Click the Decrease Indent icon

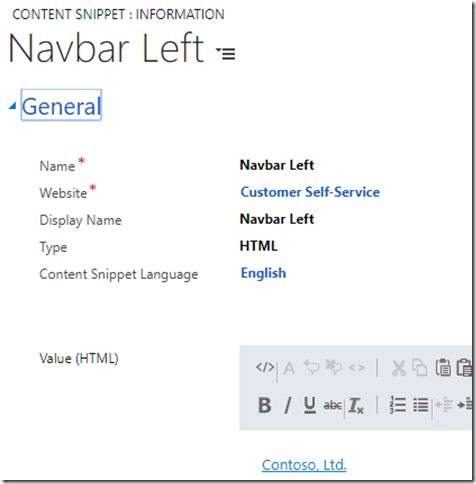coord(444,405)
